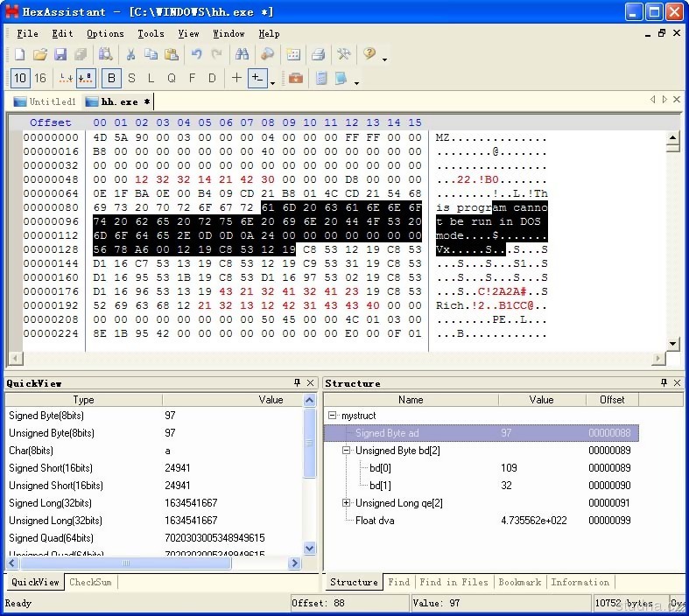Collapse the Unsigned Byte bd[2] node
This screenshot has height=616, width=689.
click(347, 451)
